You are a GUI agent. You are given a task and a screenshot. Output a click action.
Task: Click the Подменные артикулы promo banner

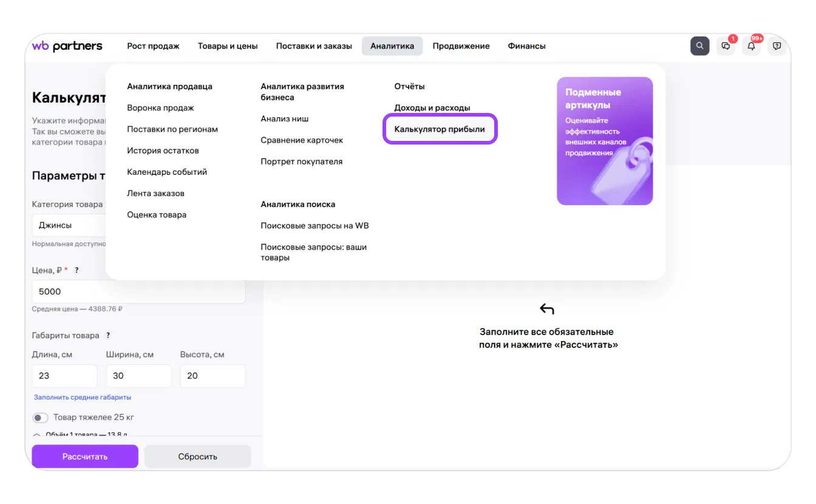tap(604, 141)
